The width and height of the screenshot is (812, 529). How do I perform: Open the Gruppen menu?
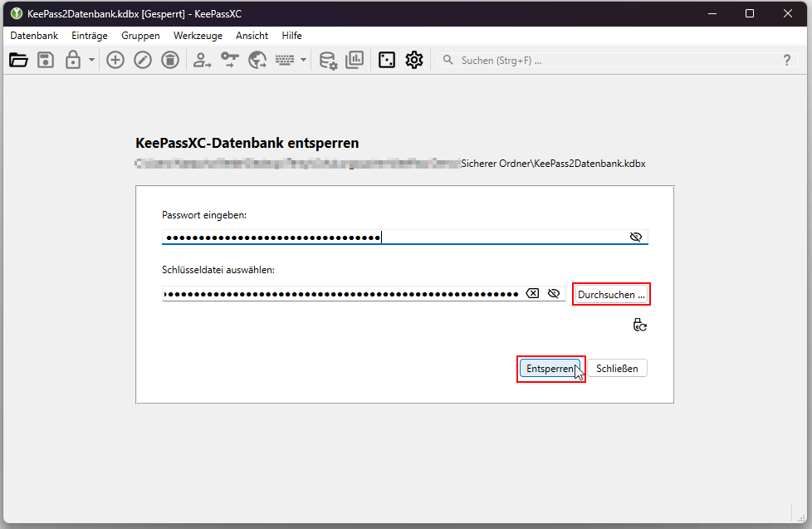point(140,36)
